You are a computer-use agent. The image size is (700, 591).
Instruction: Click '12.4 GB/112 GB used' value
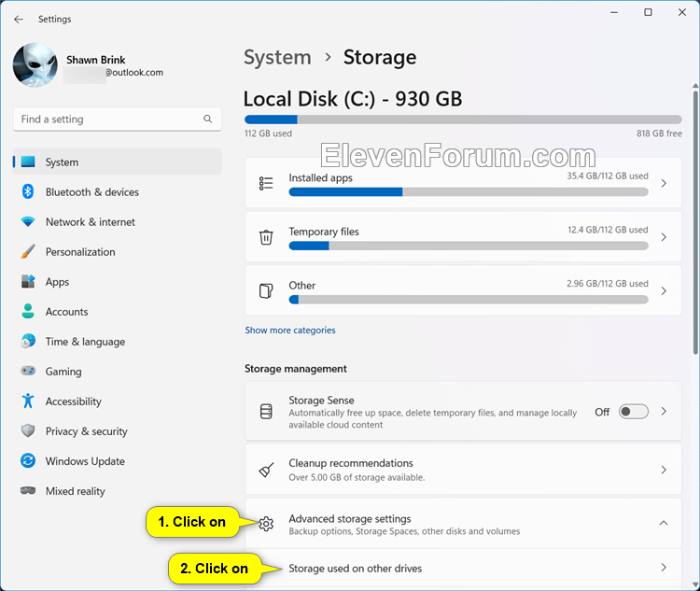608,230
